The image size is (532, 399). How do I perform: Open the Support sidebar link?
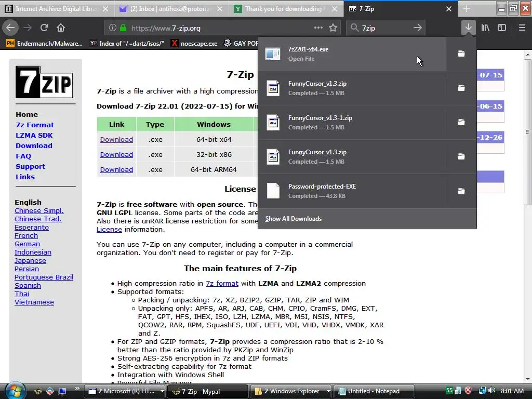(30, 167)
